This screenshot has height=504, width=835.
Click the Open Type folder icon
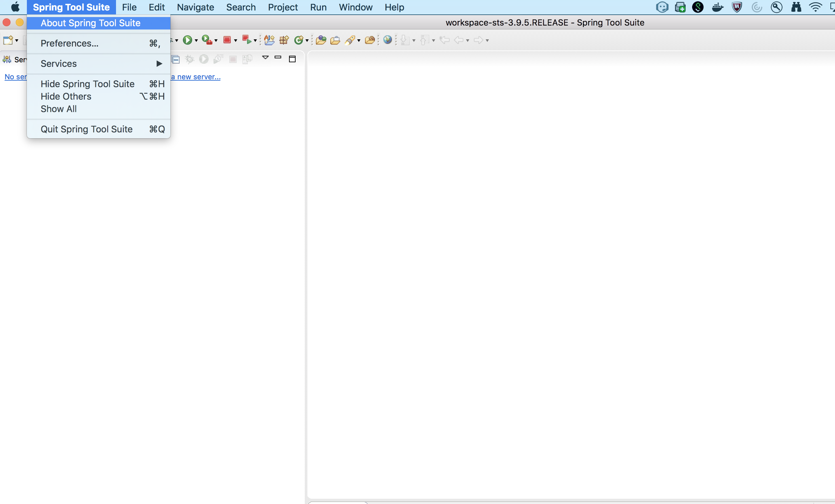click(320, 40)
